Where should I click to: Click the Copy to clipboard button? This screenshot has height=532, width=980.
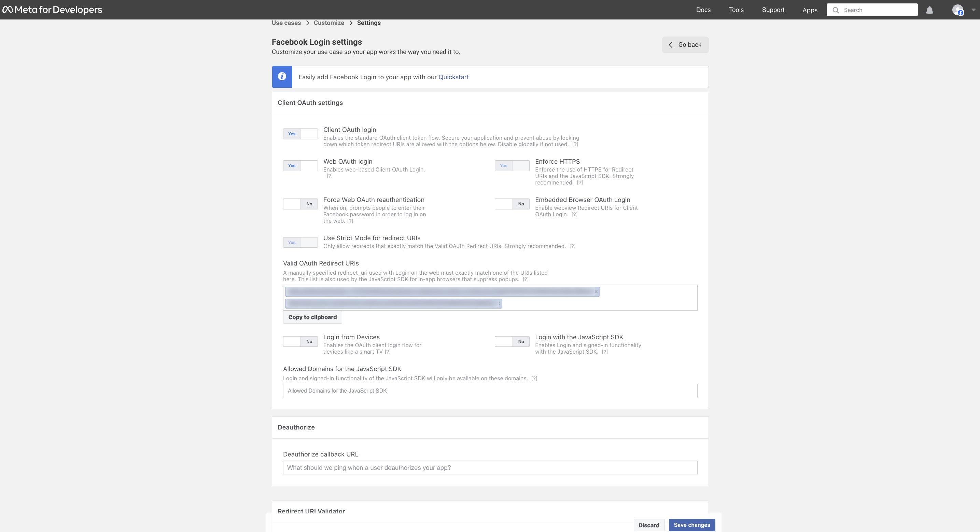(312, 317)
